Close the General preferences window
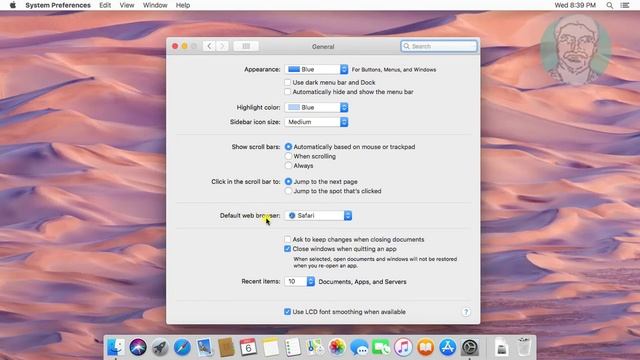This screenshot has width=640, height=360. pyautogui.click(x=175, y=46)
